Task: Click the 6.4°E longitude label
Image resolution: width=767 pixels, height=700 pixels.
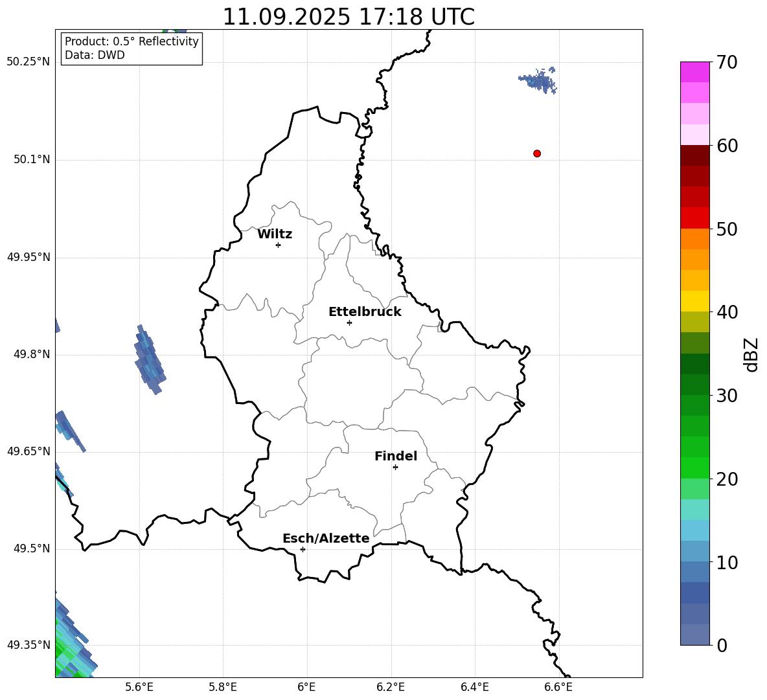Action: click(474, 687)
